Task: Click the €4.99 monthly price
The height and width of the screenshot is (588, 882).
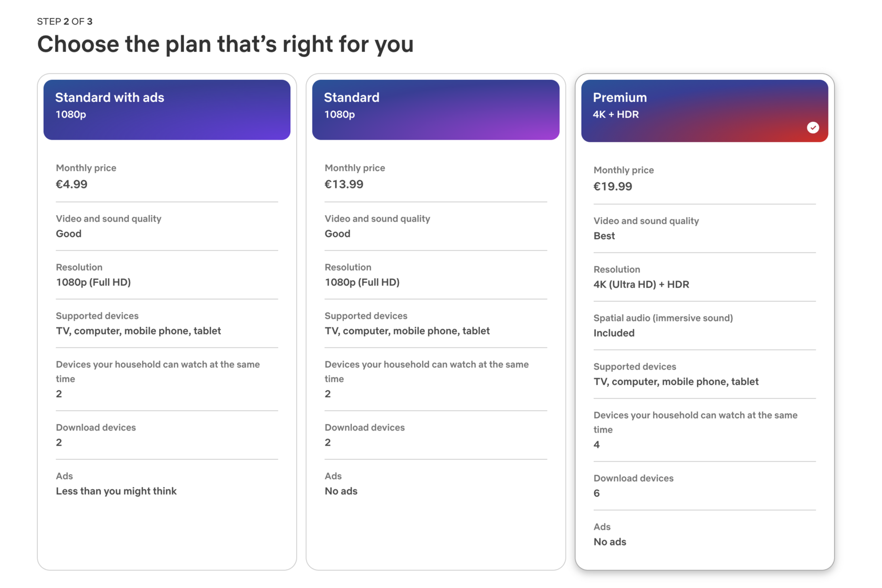Action: [72, 184]
